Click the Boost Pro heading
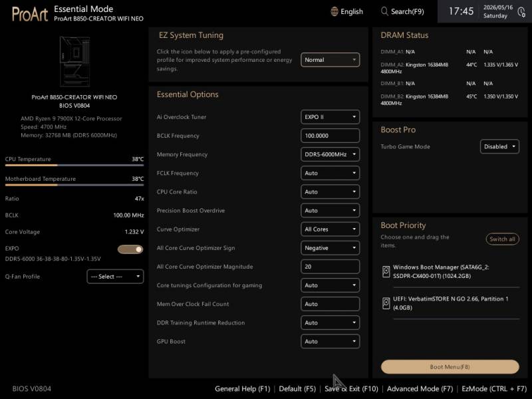This screenshot has width=532, height=399. (x=398, y=130)
